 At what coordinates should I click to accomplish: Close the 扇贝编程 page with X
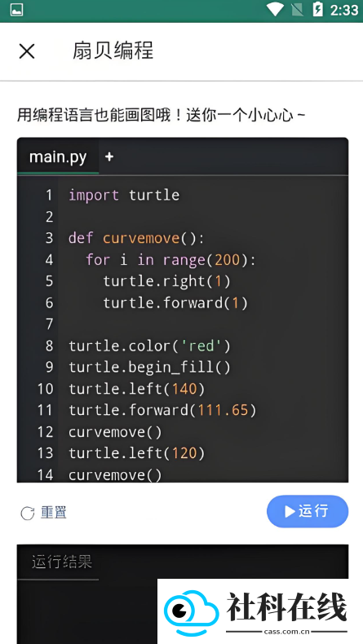point(27,51)
